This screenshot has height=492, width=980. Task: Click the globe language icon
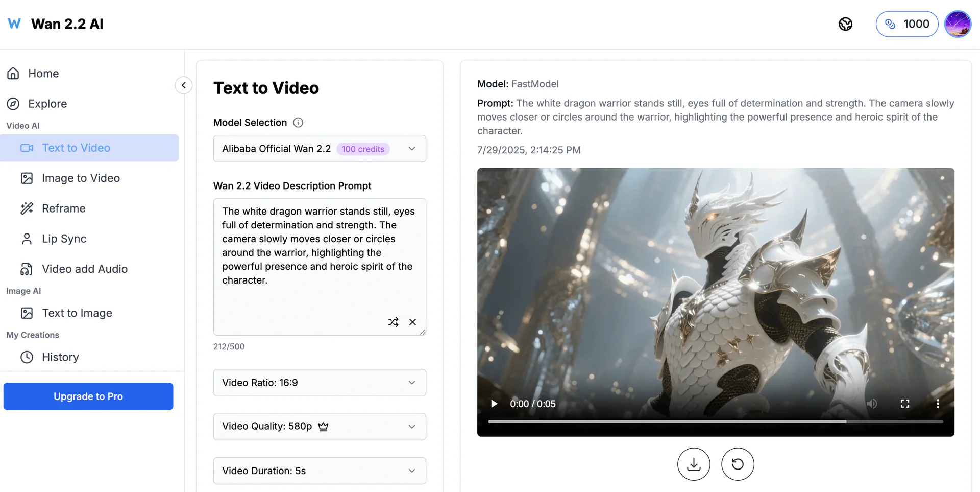pyautogui.click(x=846, y=24)
